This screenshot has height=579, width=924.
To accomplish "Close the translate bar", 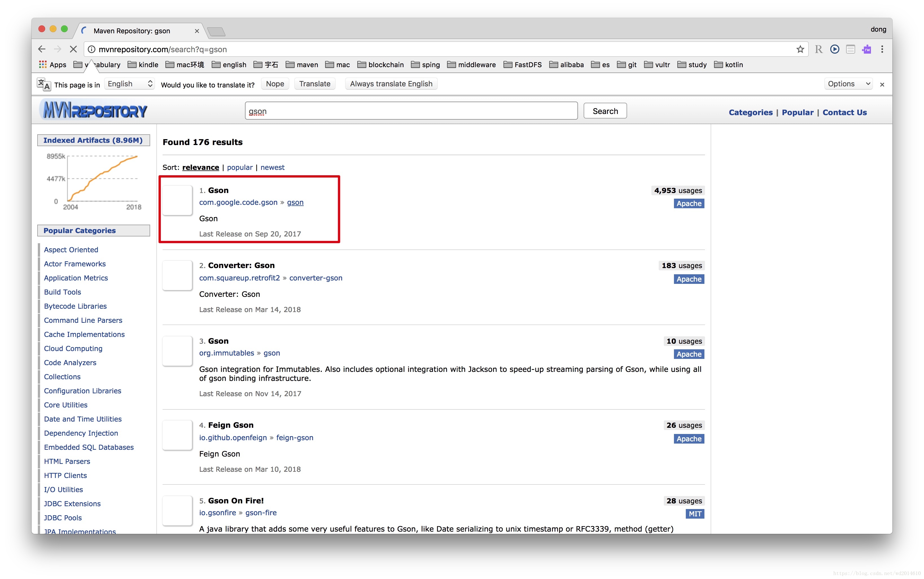I will click(x=882, y=85).
